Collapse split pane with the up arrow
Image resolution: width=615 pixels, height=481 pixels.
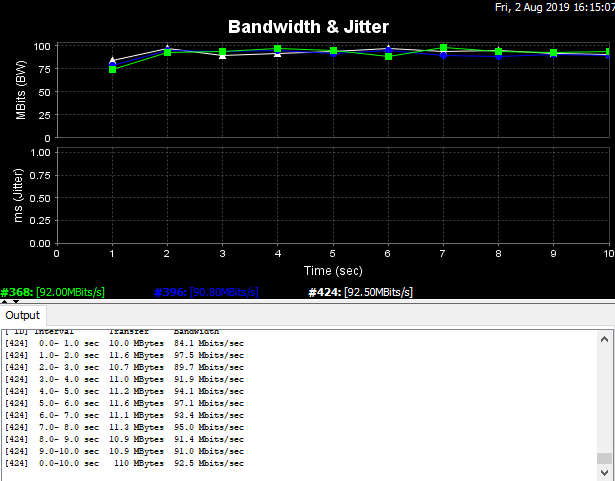coord(5,301)
